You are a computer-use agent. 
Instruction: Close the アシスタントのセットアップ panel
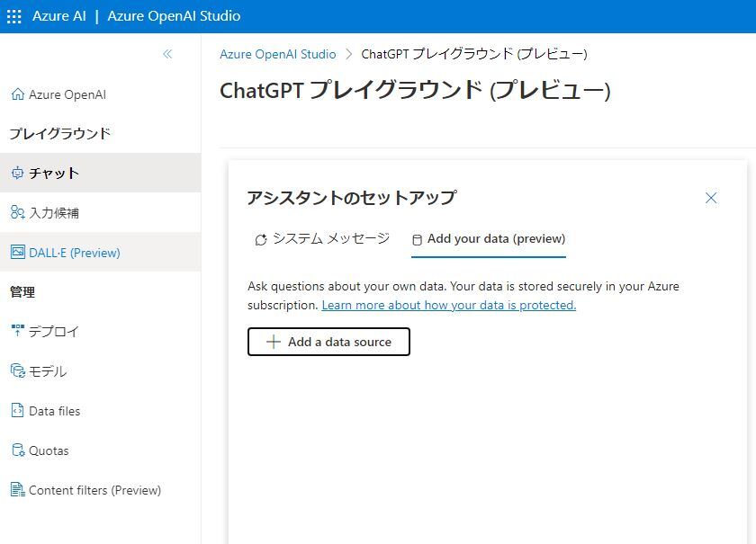711,198
